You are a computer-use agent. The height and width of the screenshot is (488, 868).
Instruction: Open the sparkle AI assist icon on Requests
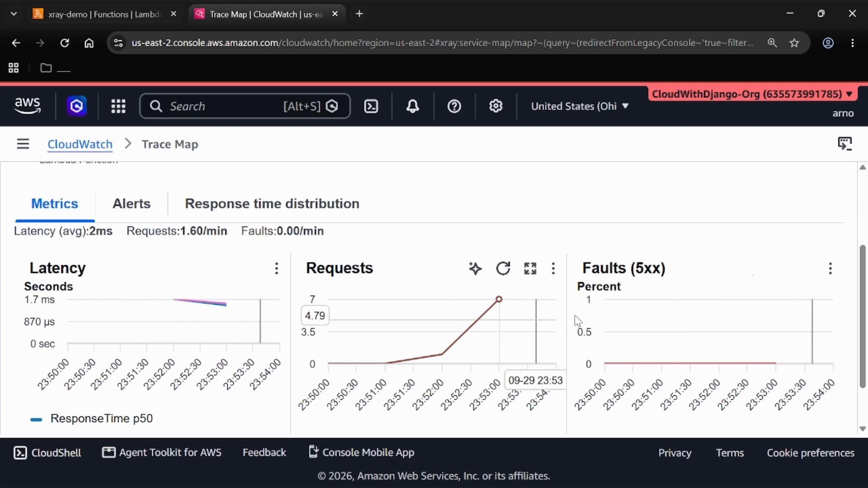pos(475,268)
